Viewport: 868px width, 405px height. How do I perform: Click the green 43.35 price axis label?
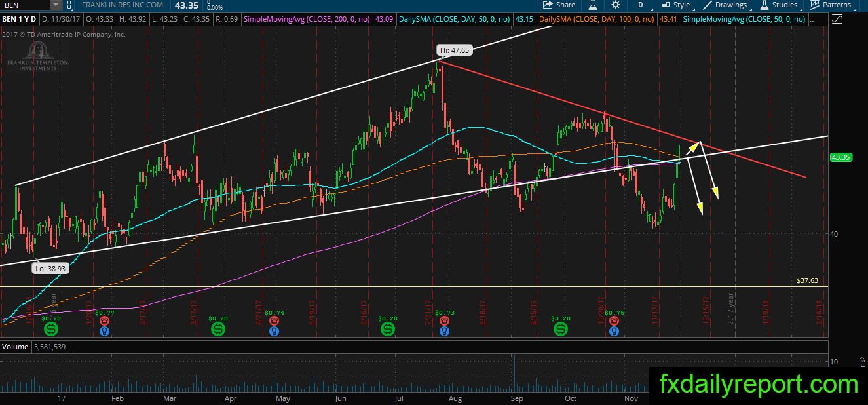click(x=840, y=157)
